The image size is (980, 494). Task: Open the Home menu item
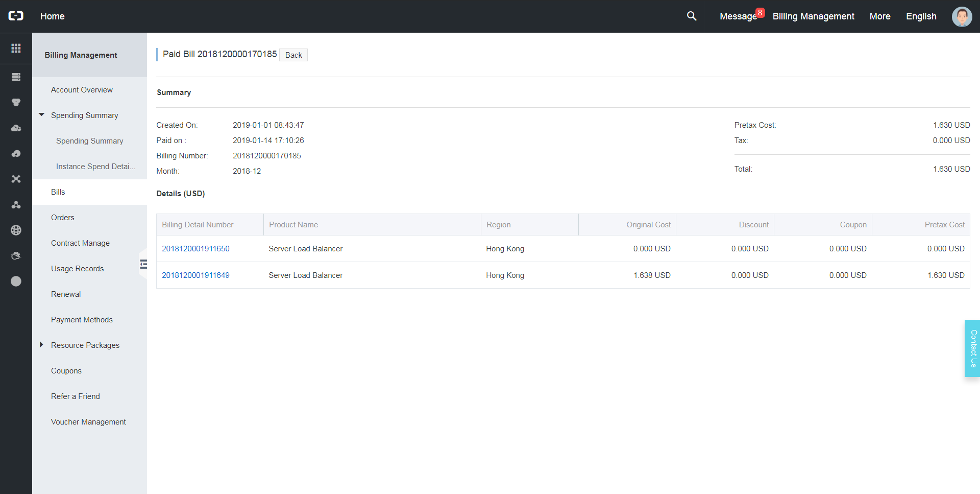tap(53, 16)
